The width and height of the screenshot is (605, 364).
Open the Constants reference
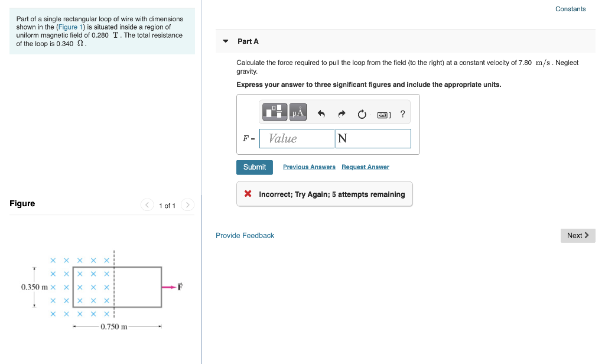tap(570, 9)
